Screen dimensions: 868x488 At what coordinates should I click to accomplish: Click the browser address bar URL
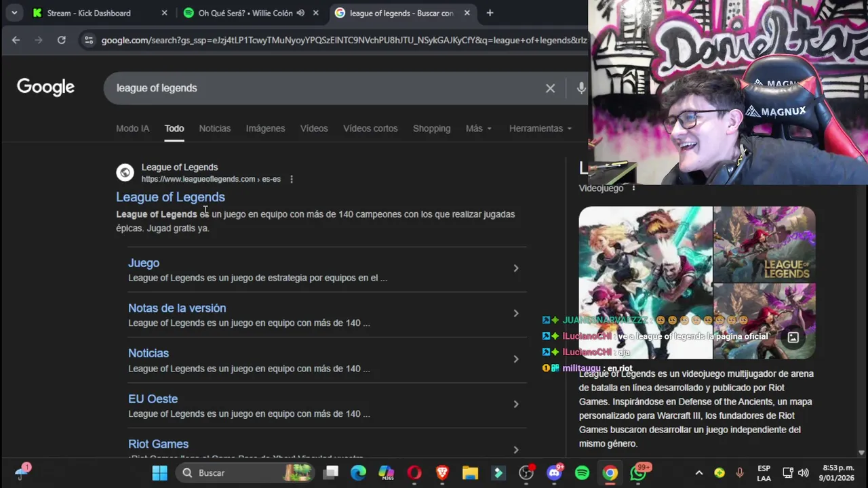tap(344, 40)
